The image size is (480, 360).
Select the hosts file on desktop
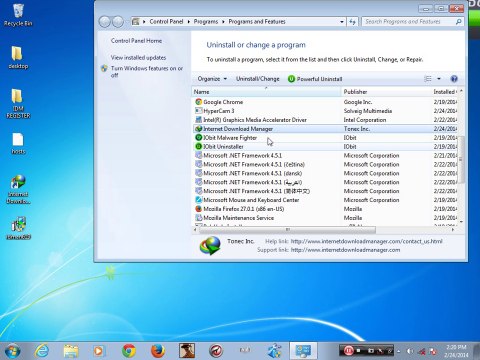tap(18, 143)
